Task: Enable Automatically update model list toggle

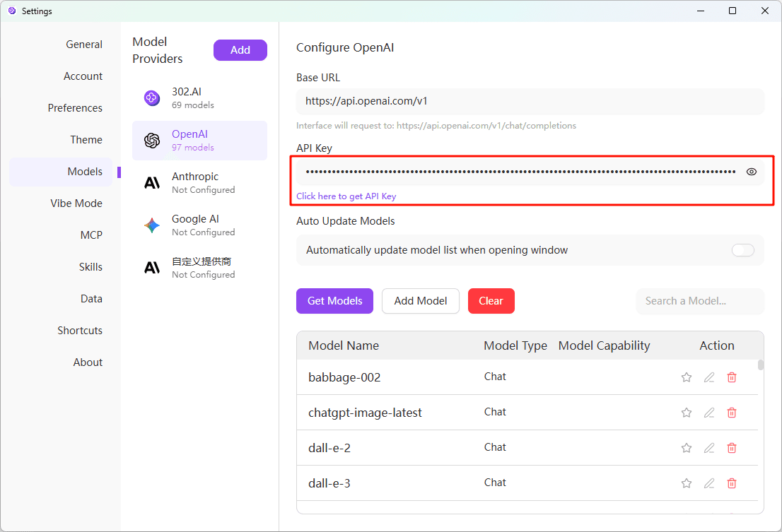Action: (x=743, y=250)
